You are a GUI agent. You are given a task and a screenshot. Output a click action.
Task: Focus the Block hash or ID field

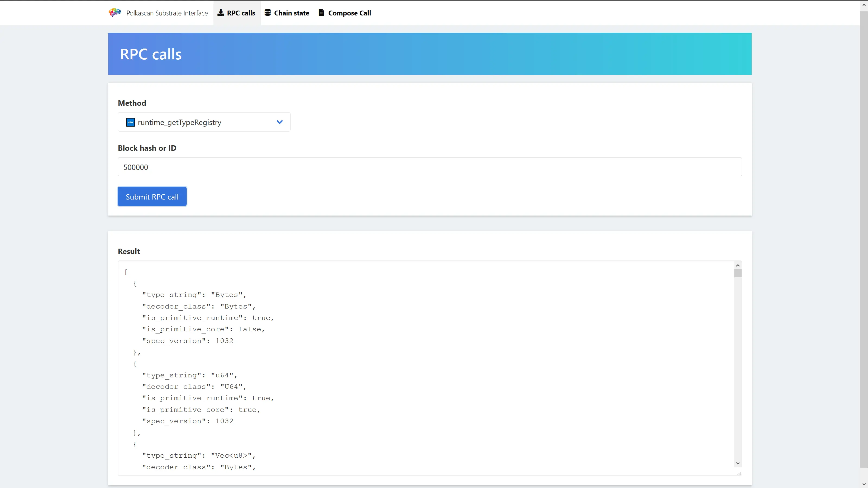429,167
